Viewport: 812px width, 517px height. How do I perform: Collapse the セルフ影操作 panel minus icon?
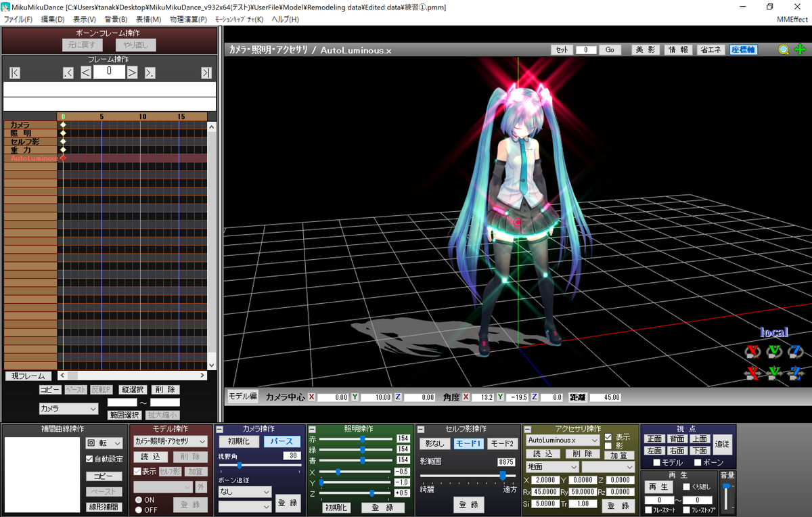(420, 429)
